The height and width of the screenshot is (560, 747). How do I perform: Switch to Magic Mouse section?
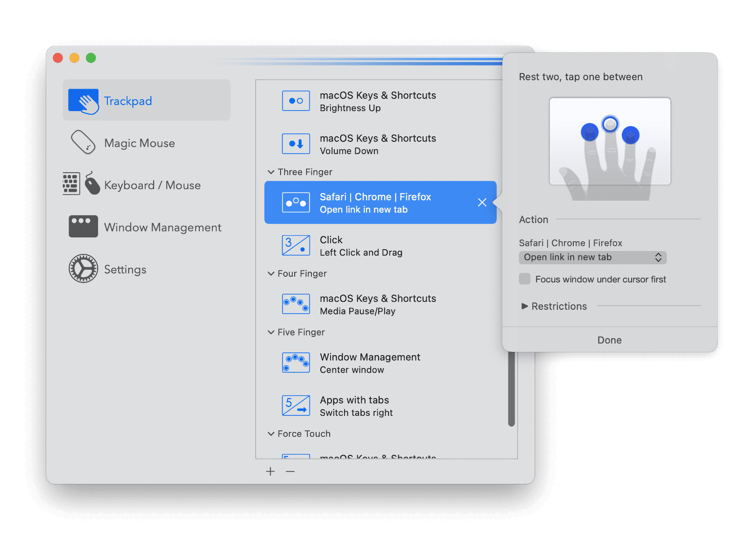point(147,142)
